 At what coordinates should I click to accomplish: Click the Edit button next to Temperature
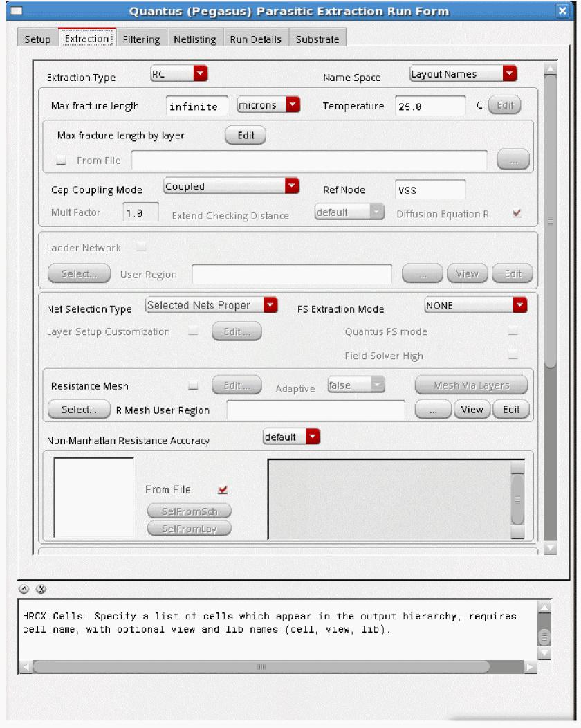pyautogui.click(x=505, y=105)
